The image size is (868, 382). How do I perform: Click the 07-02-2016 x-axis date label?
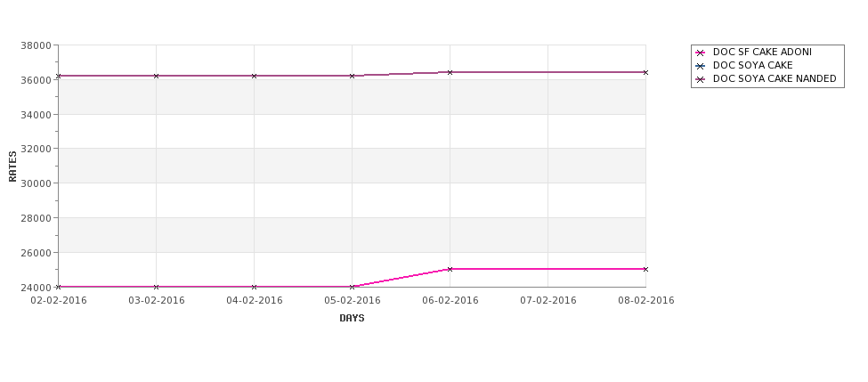pos(548,301)
